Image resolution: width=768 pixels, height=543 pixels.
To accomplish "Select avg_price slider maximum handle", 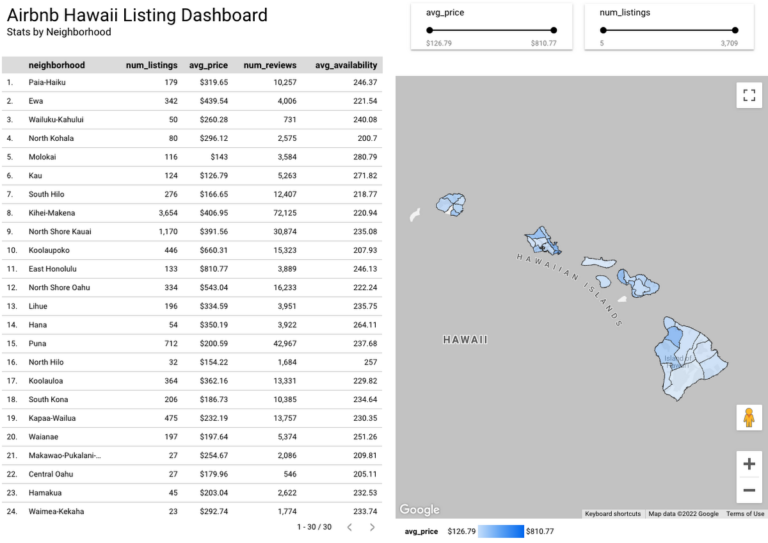I will 553,30.
